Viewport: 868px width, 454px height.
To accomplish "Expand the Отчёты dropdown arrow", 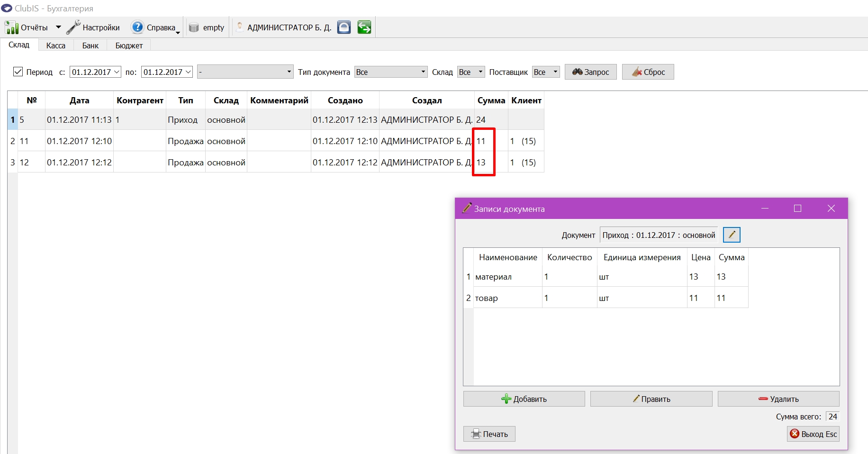I will click(58, 27).
